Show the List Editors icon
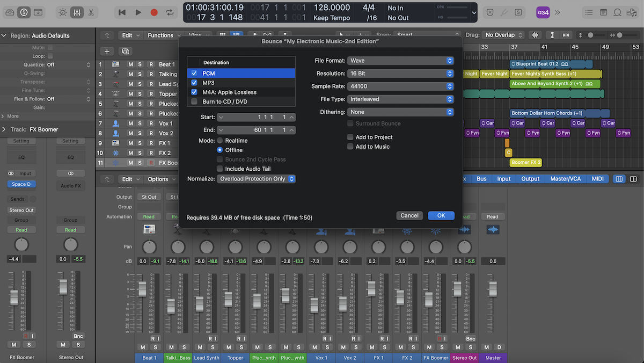 pos(589,12)
